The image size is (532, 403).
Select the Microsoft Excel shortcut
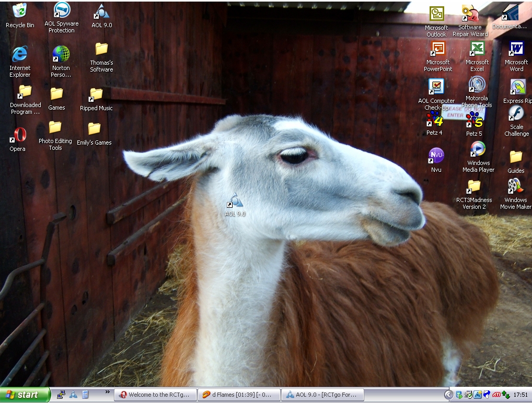tap(477, 50)
